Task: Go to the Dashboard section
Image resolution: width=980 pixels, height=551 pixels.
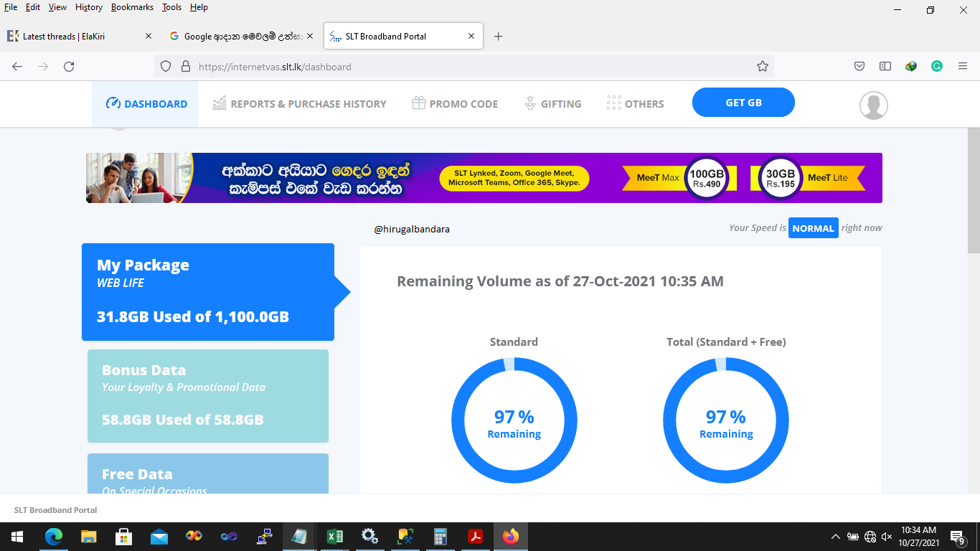Action: [x=146, y=104]
